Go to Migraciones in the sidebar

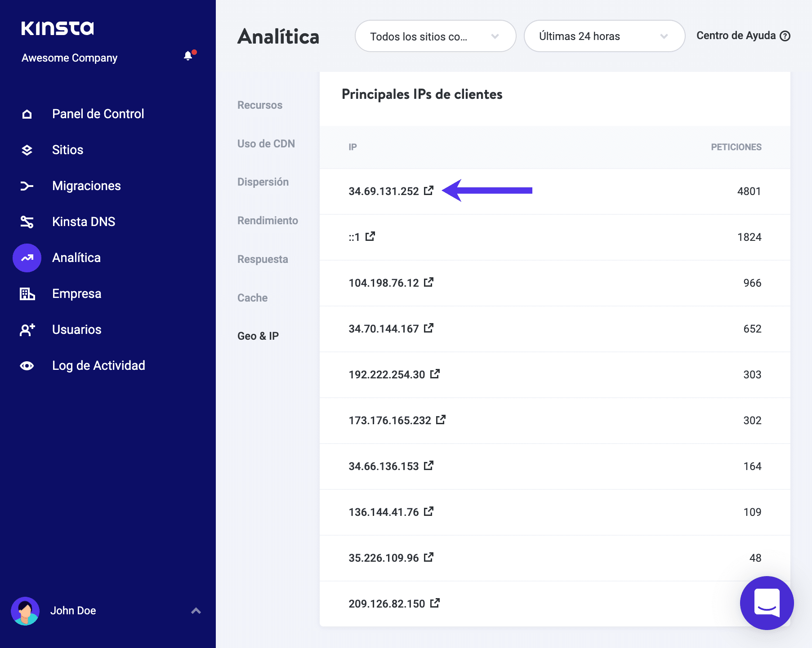point(86,186)
